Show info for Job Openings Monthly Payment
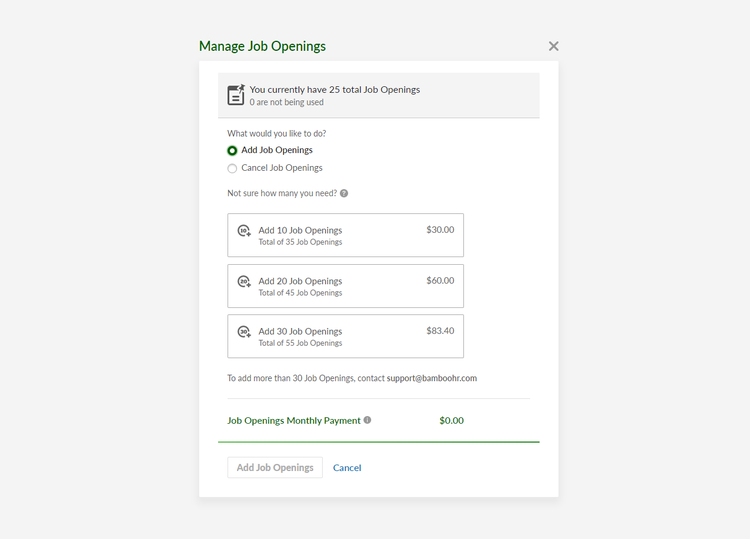The width and height of the screenshot is (750, 539). pos(367,420)
